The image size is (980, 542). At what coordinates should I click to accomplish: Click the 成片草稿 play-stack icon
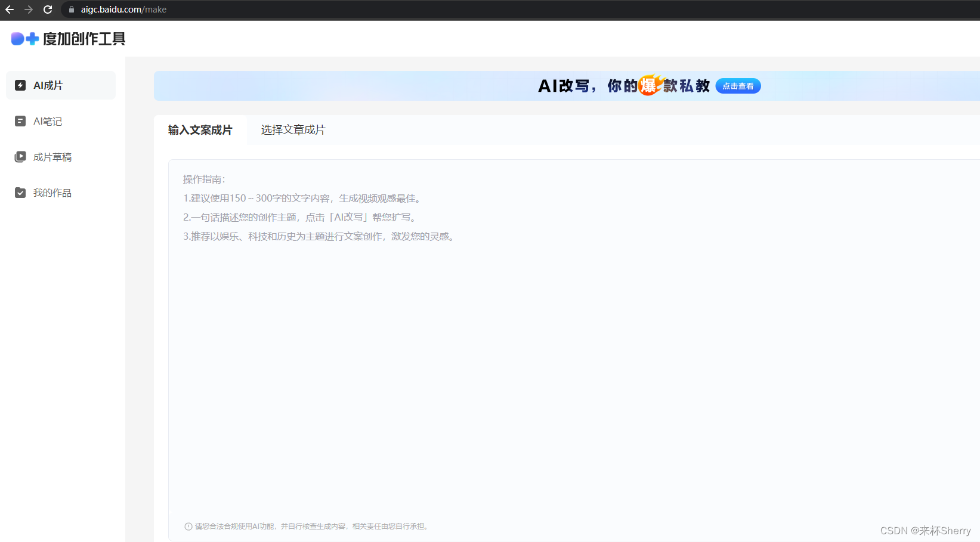pos(20,157)
